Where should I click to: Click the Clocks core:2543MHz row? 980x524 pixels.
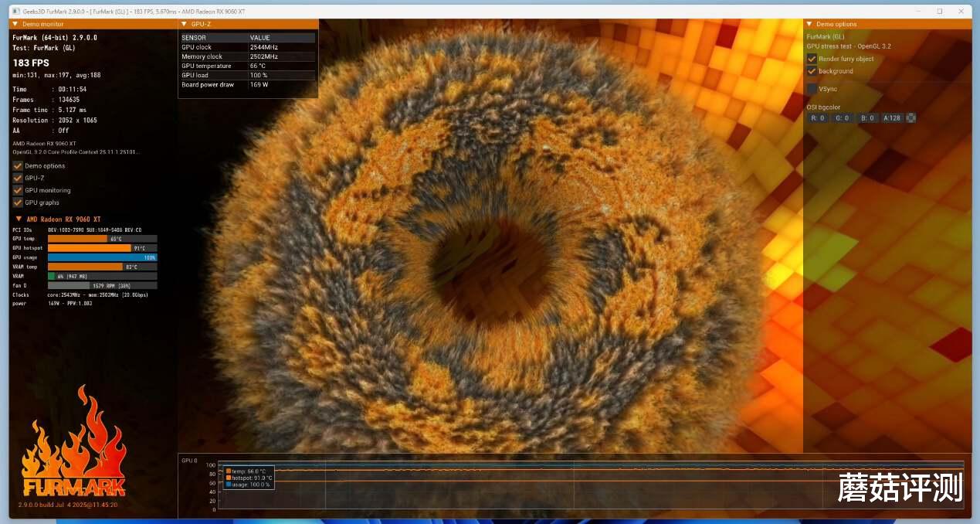pyautogui.click(x=80, y=294)
